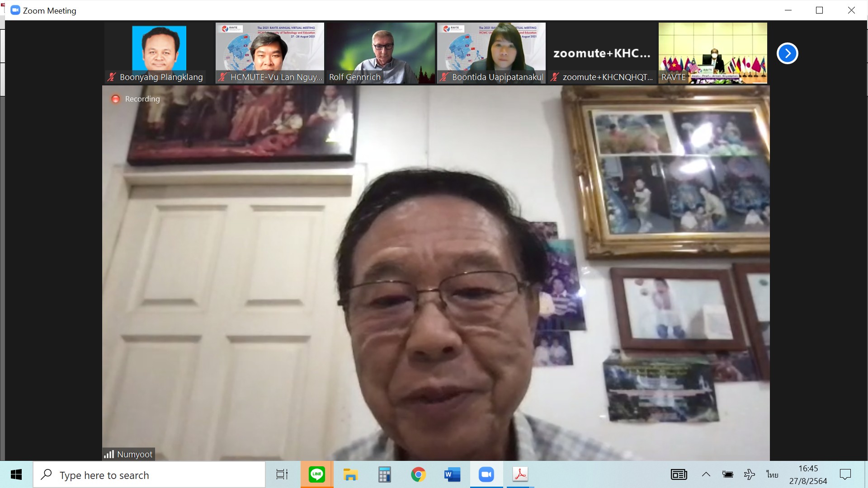Click Boonyang Plangklang muted microphone icon
This screenshot has width=868, height=488.
112,77
